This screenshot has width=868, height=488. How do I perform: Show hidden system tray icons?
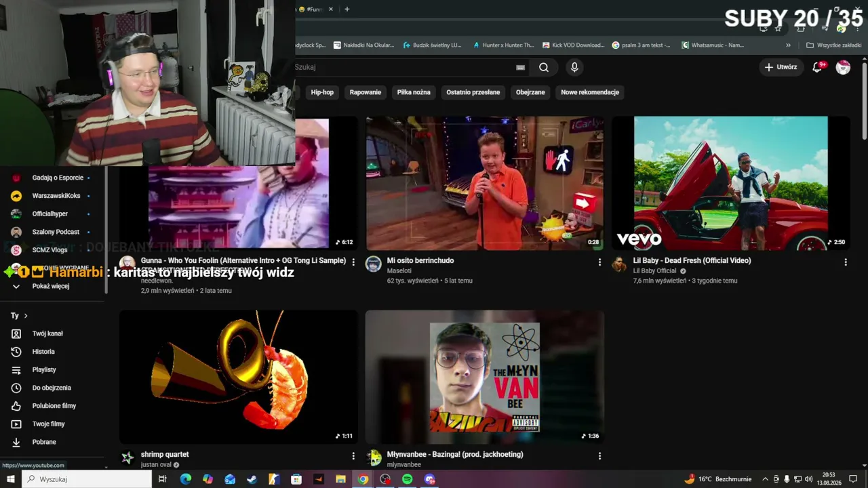(766, 479)
